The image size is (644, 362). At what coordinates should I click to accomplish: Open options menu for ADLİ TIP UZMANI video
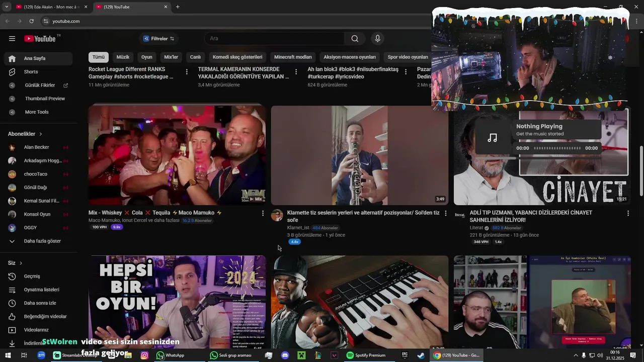coord(628,213)
